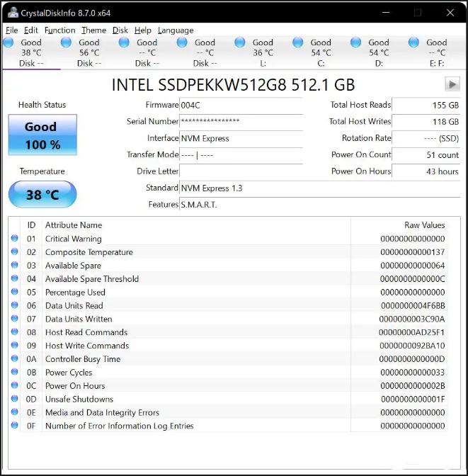468x476 pixels.
Task: Click the Firmware field 004C
Action: [x=241, y=105]
